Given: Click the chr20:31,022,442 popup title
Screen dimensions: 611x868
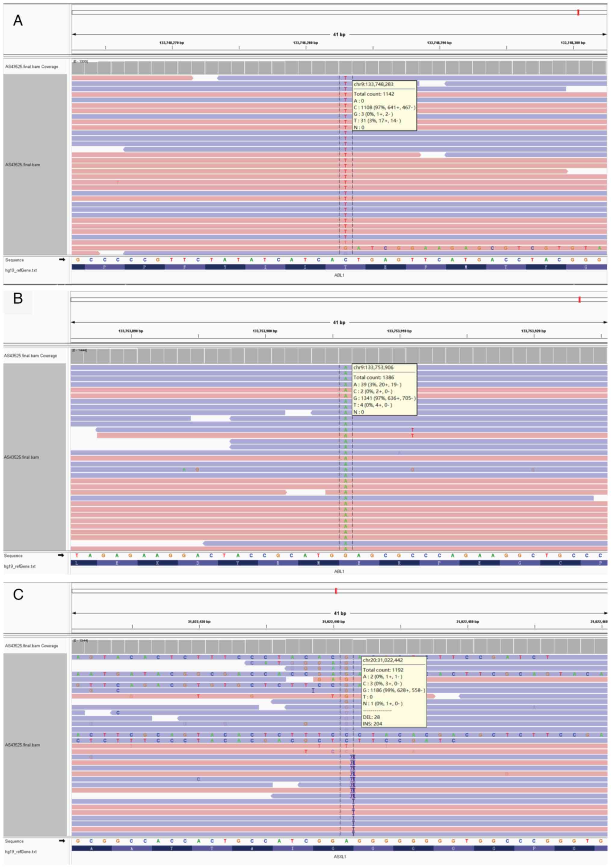Looking at the screenshot, I should coord(383,660).
